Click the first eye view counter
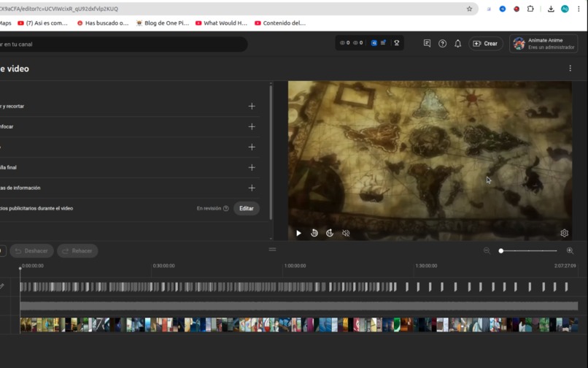The width and height of the screenshot is (588, 368). coord(344,43)
